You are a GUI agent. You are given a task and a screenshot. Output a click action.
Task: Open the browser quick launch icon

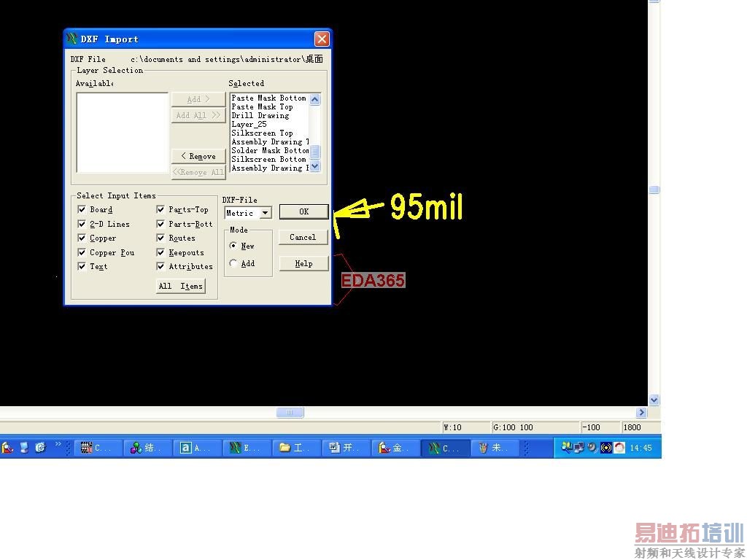(x=41, y=448)
